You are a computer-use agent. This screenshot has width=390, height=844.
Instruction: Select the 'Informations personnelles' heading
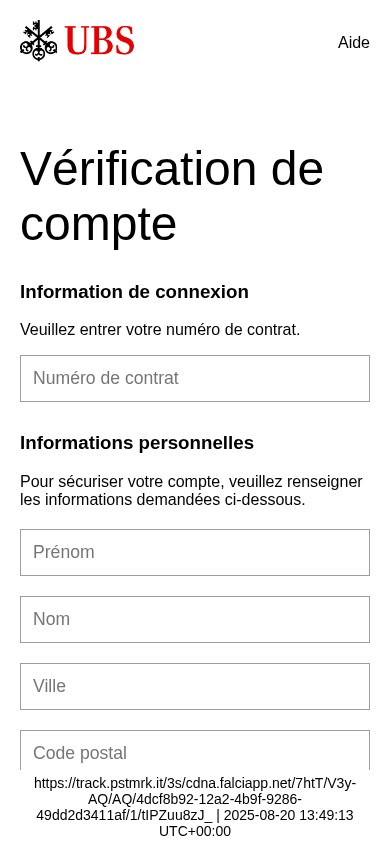pyautogui.click(x=137, y=443)
